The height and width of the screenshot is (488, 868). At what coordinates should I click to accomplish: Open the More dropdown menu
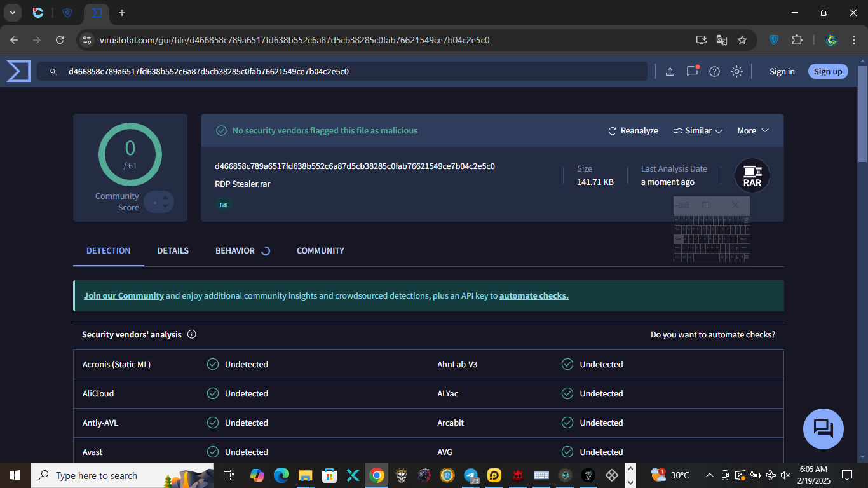(752, 130)
